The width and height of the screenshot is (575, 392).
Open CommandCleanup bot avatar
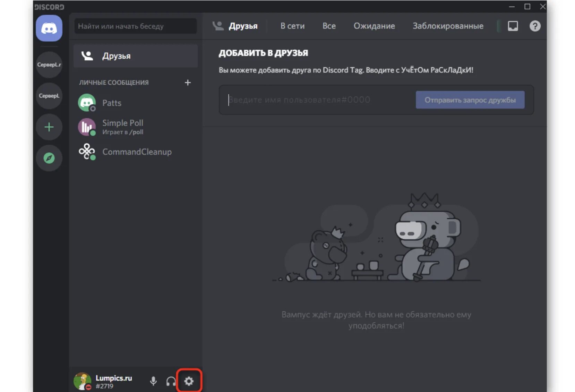(x=87, y=152)
